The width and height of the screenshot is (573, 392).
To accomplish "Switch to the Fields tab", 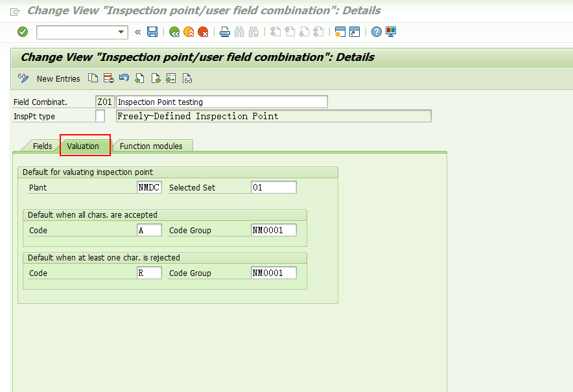I will coord(42,146).
